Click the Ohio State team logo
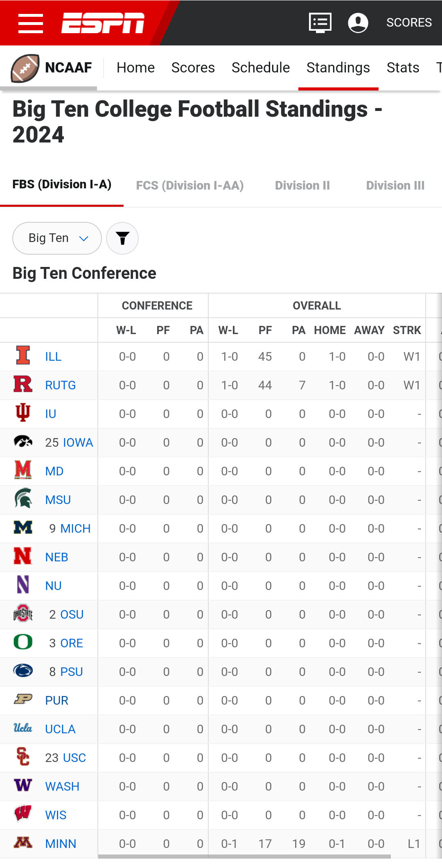The image size is (442, 868). coord(23,613)
